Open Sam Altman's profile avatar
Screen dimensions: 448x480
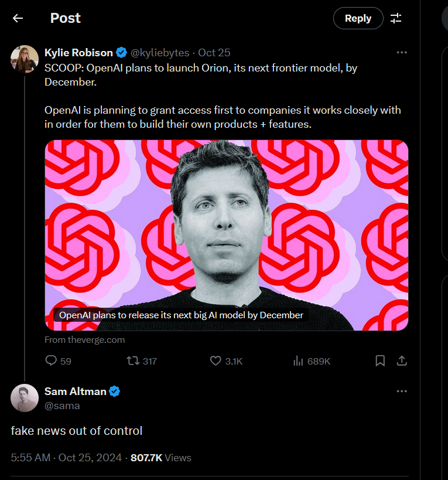point(25,398)
